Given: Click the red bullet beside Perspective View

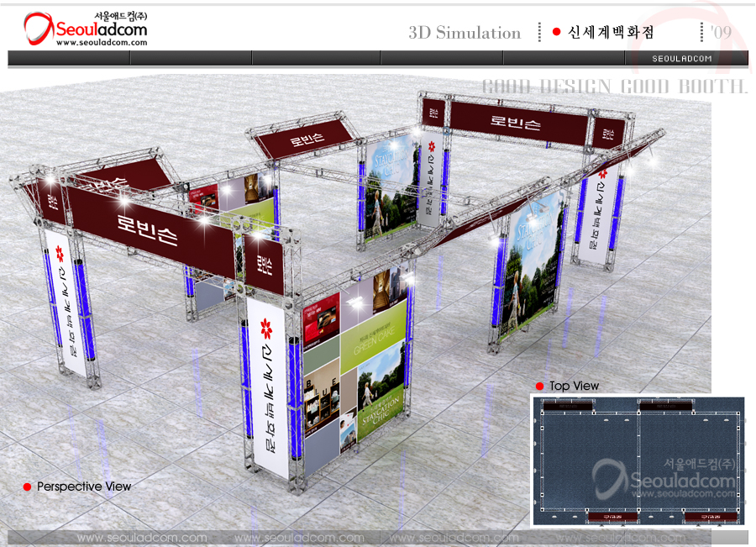Looking at the screenshot, I should tap(27, 487).
